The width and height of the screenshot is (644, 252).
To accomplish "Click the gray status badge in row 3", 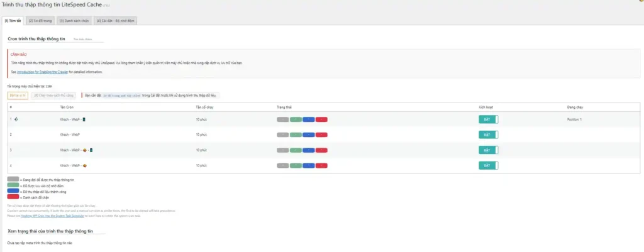I will coord(283,150).
